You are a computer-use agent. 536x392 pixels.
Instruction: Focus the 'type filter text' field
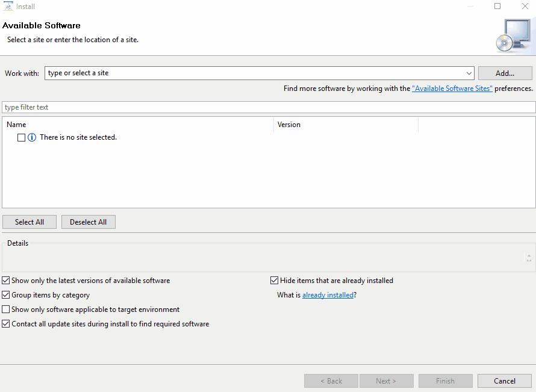(269, 107)
